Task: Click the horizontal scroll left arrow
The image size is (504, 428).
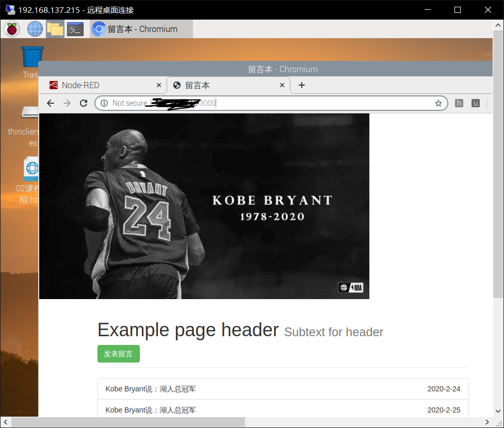Action: click(x=6, y=422)
